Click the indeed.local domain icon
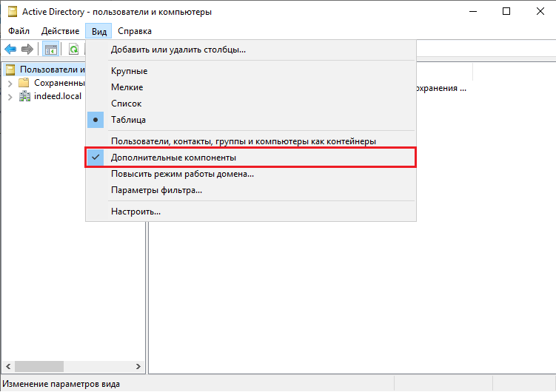This screenshot has height=392, width=556. pyautogui.click(x=24, y=96)
